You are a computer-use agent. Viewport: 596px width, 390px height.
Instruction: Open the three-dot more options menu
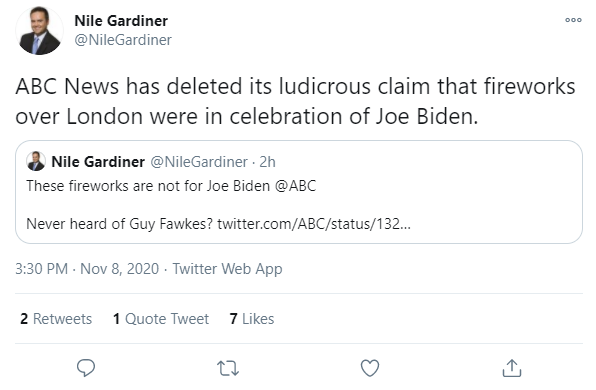(x=573, y=20)
